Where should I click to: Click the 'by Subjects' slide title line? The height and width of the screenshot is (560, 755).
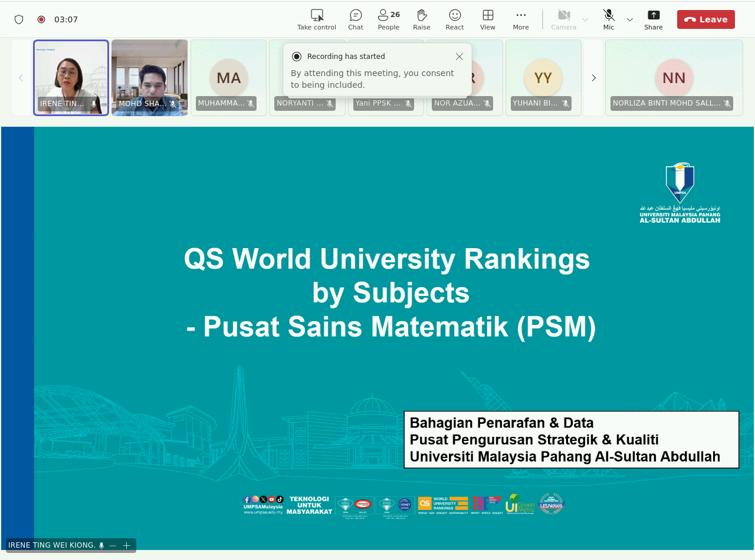(390, 293)
